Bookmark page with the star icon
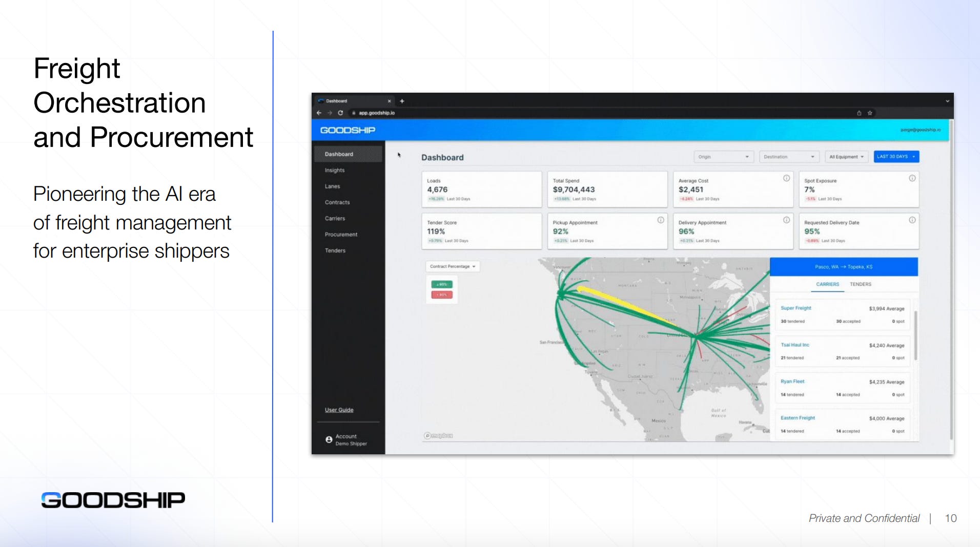Screen dimensions: 980x547 tap(870, 113)
